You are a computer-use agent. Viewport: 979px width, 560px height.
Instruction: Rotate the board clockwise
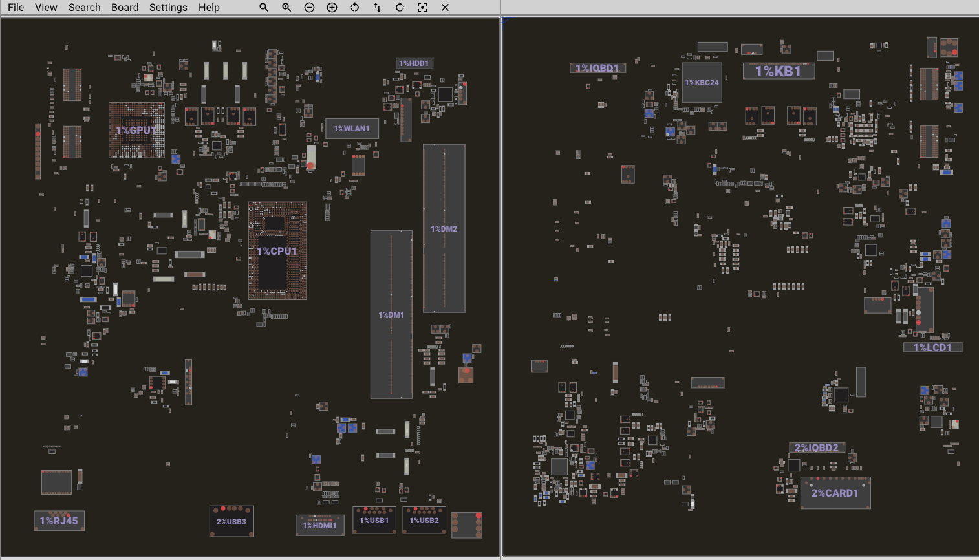[x=400, y=7]
